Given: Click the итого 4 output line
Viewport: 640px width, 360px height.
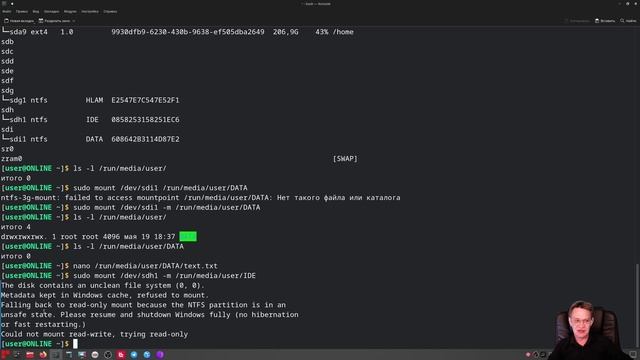Looking at the screenshot, I should tap(16, 227).
